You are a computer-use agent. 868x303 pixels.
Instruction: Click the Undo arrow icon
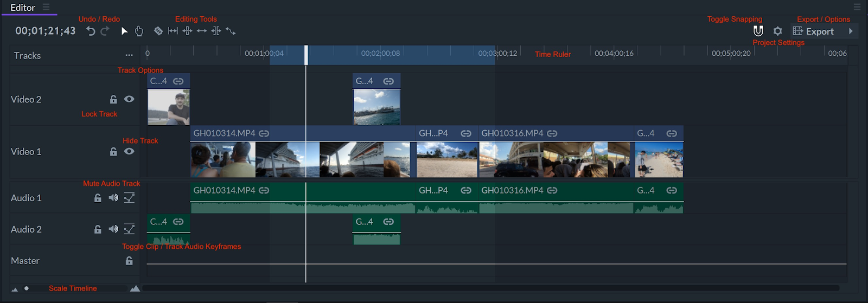tap(91, 31)
